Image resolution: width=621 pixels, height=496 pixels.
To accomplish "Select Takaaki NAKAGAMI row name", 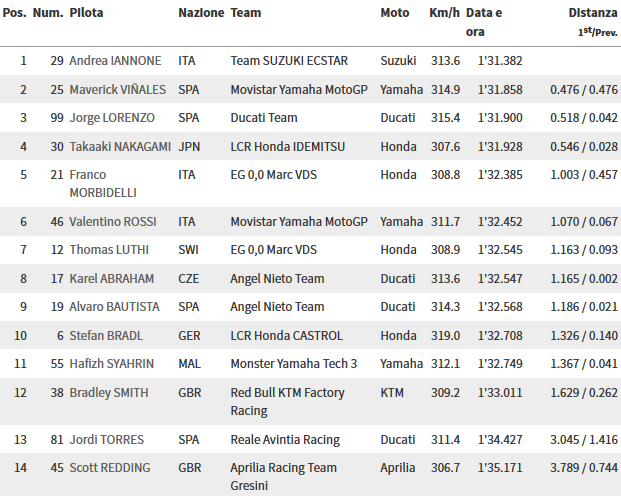I will pyautogui.click(x=120, y=147).
